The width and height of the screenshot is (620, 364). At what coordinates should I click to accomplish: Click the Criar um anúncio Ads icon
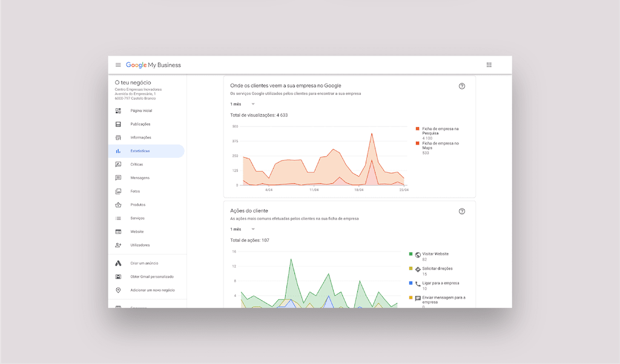click(118, 263)
